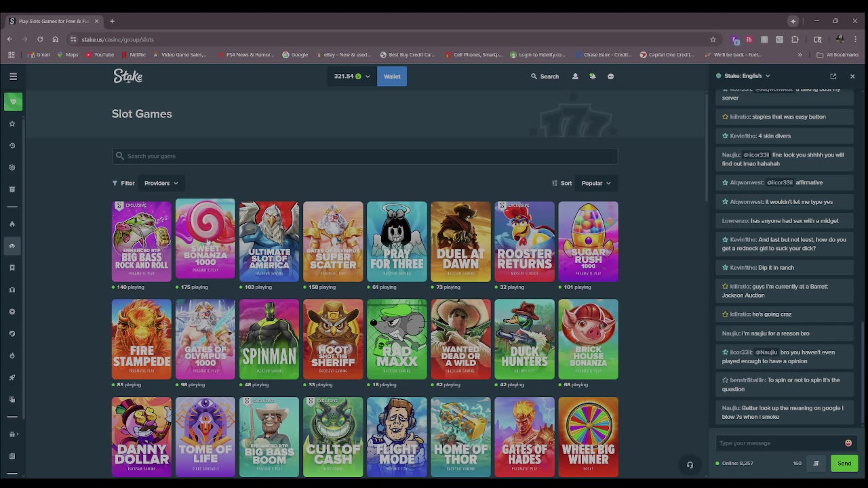Image resolution: width=868 pixels, height=488 pixels.
Task: Open the Maps bookmark
Action: [x=68, y=55]
